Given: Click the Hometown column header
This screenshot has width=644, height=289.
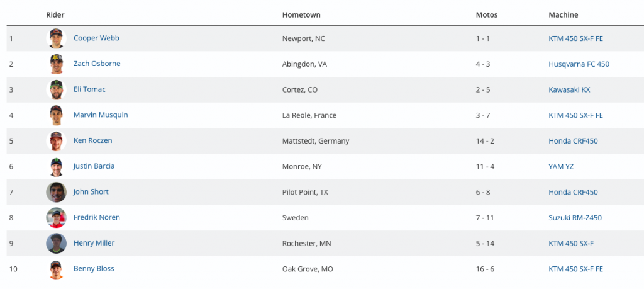Looking at the screenshot, I should pos(301,14).
